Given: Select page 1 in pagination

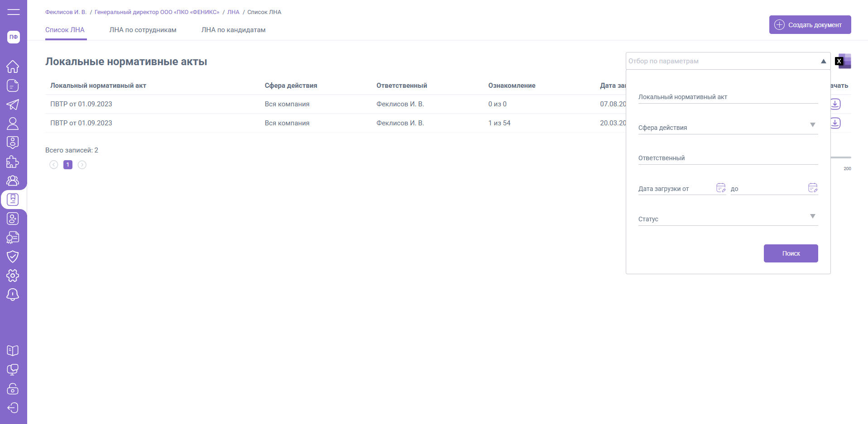Looking at the screenshot, I should coord(68,165).
